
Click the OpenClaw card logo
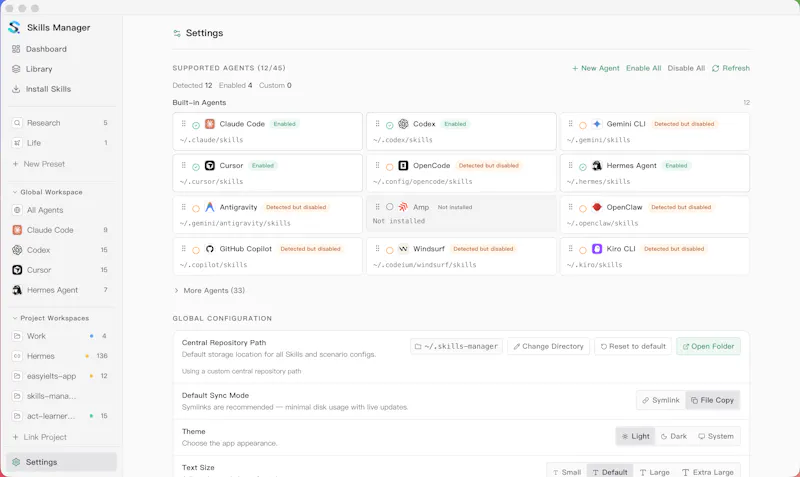coord(597,207)
